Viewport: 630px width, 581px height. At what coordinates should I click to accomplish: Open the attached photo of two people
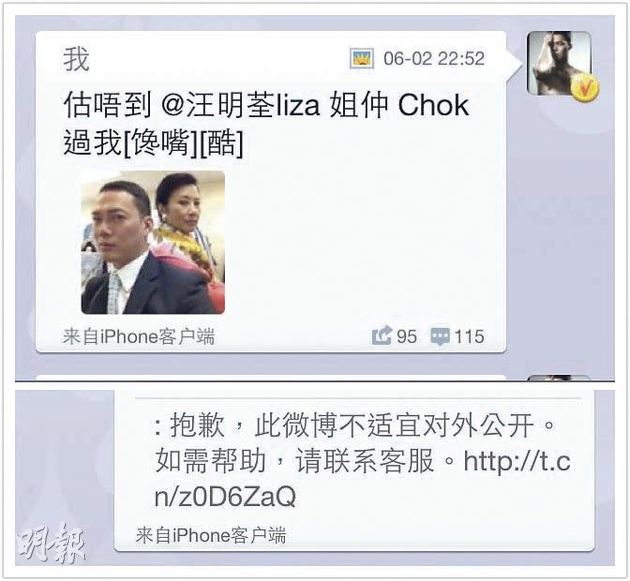coord(153,242)
